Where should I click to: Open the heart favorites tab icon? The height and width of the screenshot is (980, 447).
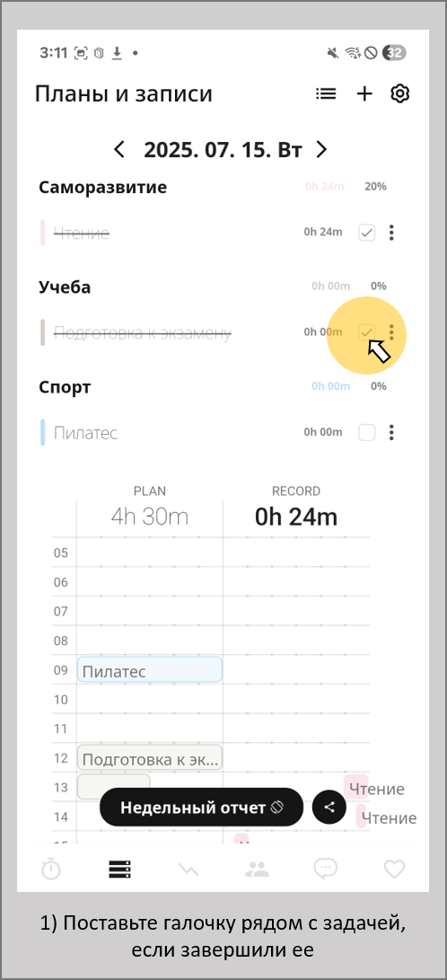coord(394,869)
